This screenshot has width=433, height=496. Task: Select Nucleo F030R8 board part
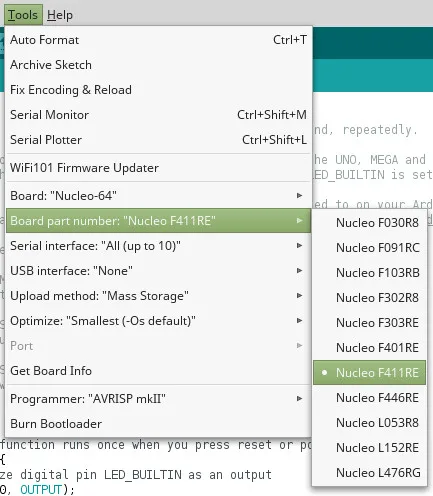coord(369,223)
